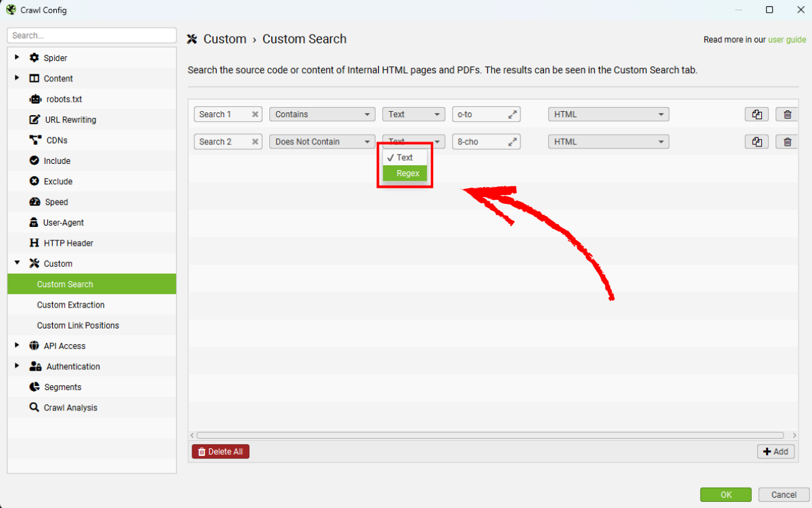Expand the API Access section

[17, 345]
